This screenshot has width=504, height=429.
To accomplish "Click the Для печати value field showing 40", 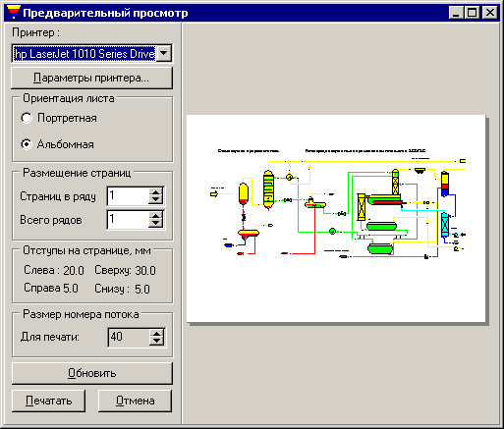I will click(x=129, y=337).
